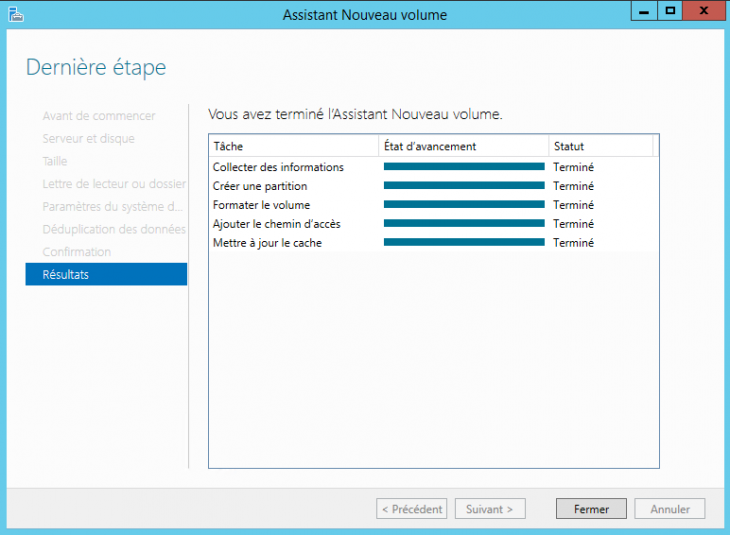Open Déduplication des données step

click(x=114, y=229)
